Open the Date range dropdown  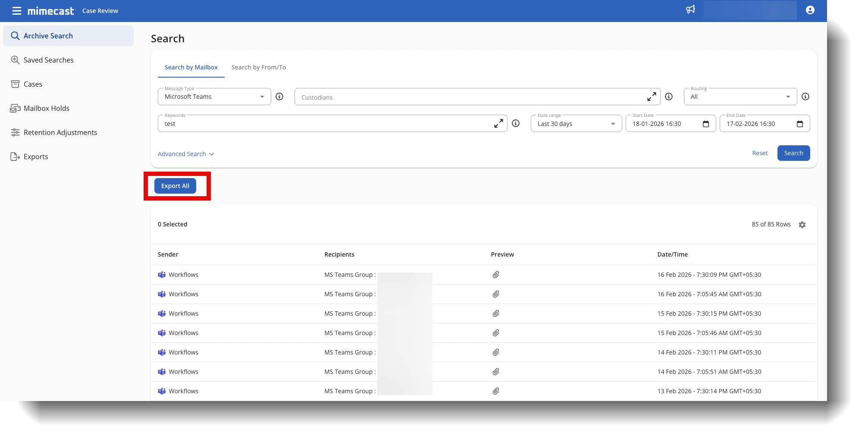point(576,124)
